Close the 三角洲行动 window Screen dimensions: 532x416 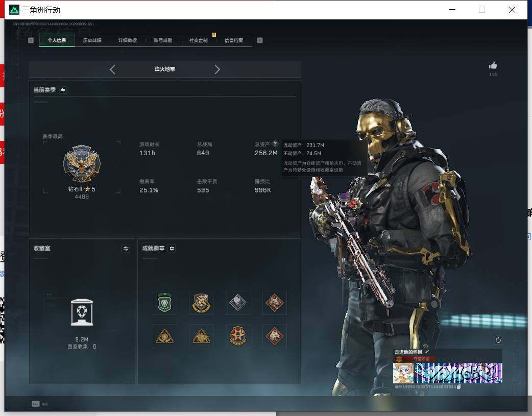pyautogui.click(x=512, y=10)
